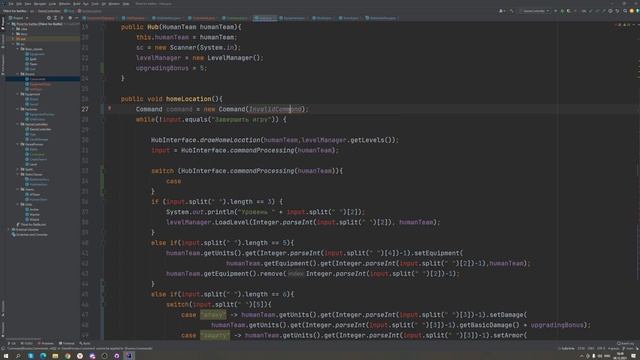Open the Project panel gear options

[x=70, y=18]
